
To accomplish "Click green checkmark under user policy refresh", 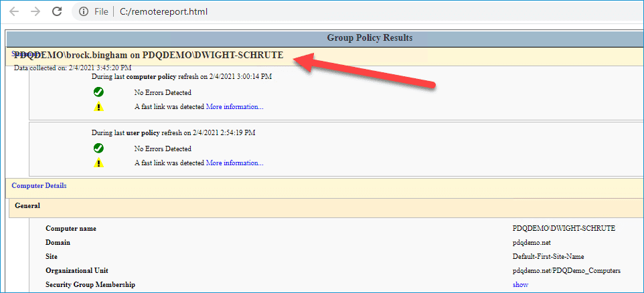I will click(98, 148).
